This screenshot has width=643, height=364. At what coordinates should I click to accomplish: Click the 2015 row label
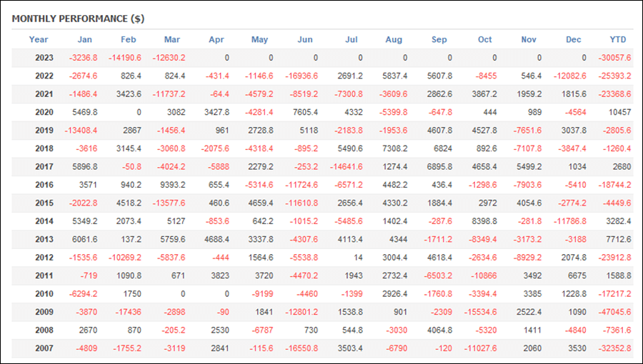click(x=44, y=203)
